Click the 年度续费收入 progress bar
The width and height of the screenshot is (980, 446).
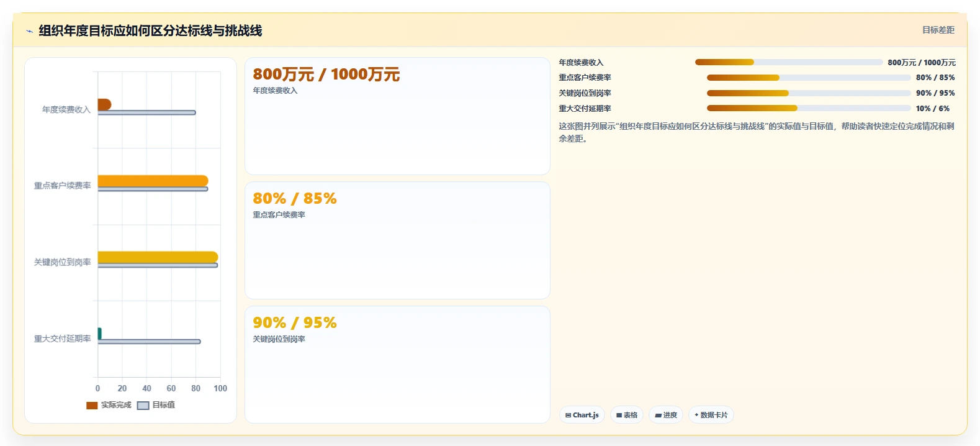click(789, 62)
